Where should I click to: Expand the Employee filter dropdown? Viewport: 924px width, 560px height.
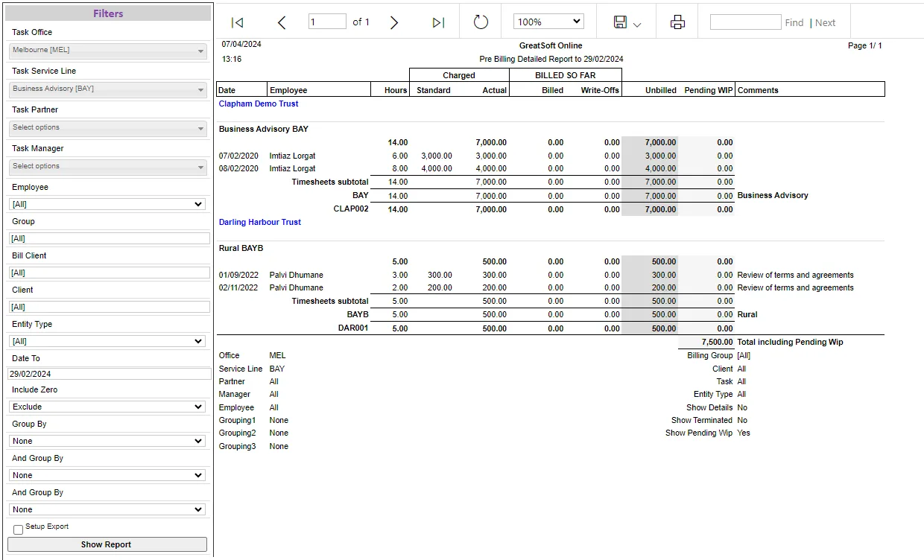[x=107, y=204]
